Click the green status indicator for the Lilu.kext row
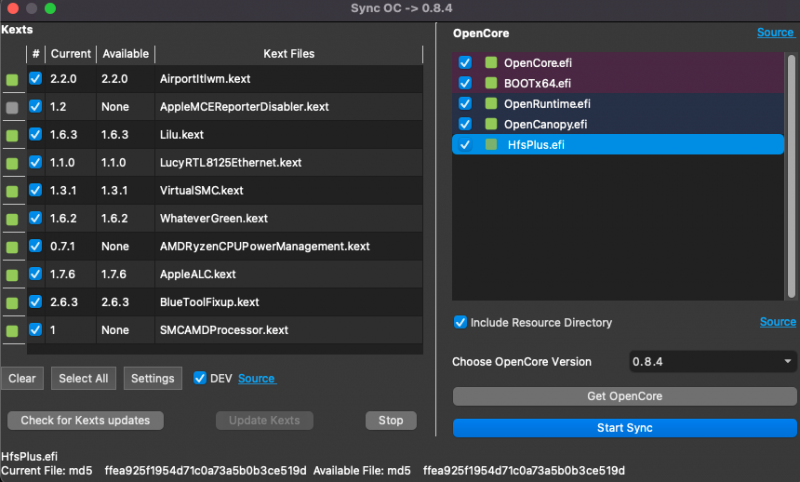Image resolution: width=800 pixels, height=482 pixels. click(x=12, y=135)
